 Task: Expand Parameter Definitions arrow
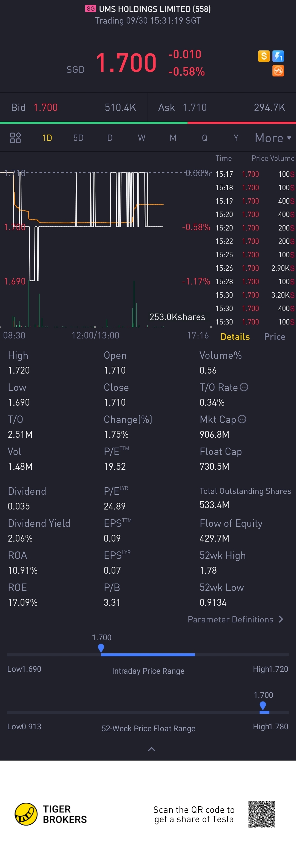(x=281, y=619)
